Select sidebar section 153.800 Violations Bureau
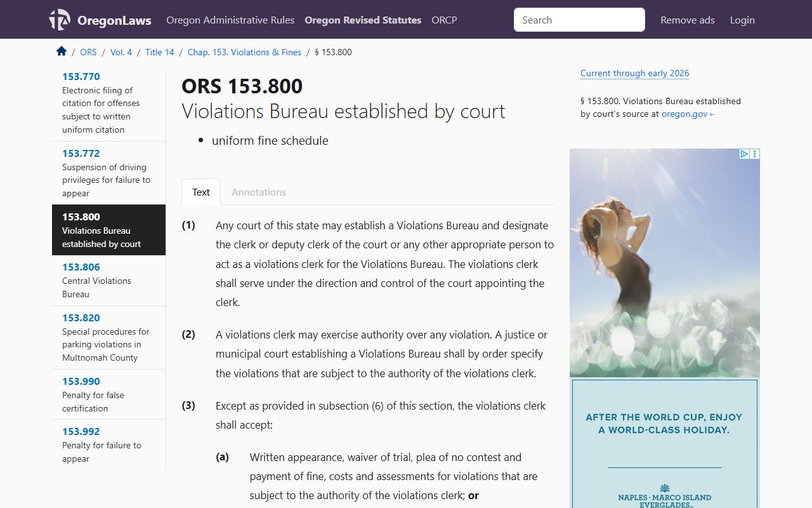812x508 pixels. [108, 230]
